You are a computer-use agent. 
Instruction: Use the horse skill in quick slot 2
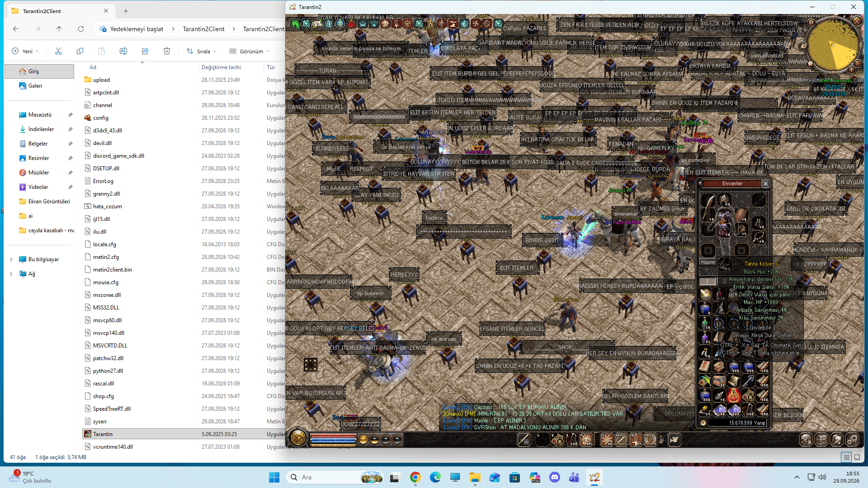[x=557, y=439]
